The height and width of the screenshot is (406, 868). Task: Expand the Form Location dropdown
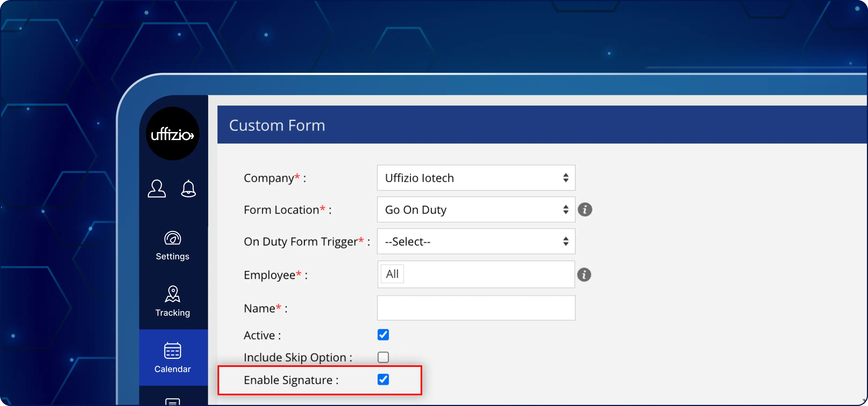[476, 210]
